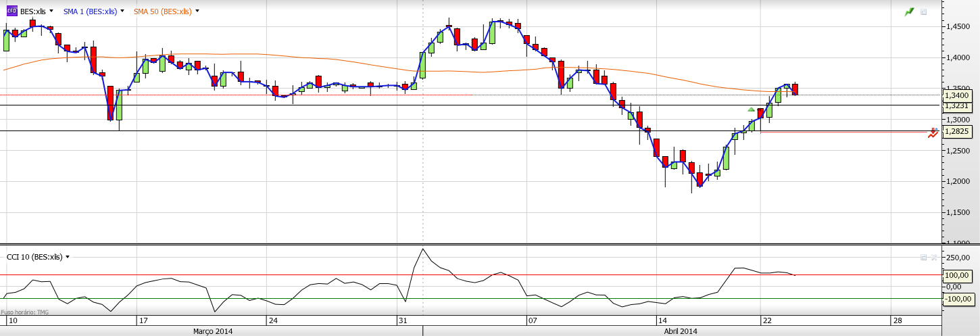Maximize the main price chart panel
980x336 pixels.
tap(924, 12)
